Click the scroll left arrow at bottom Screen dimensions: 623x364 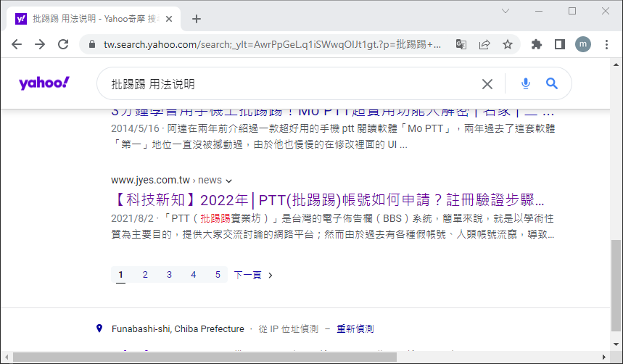click(x=7, y=357)
